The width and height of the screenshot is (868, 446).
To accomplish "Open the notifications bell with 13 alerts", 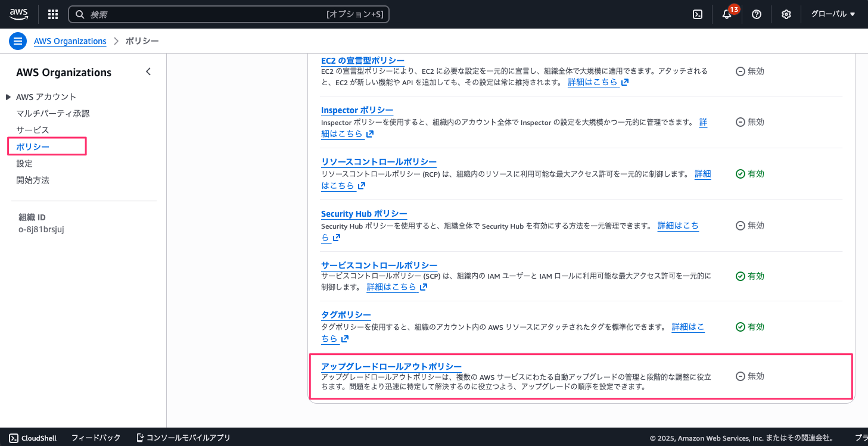I will tap(727, 14).
